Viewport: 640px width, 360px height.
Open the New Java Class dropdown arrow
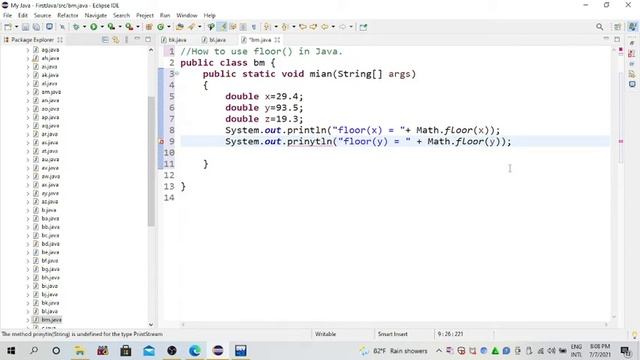(169, 27)
